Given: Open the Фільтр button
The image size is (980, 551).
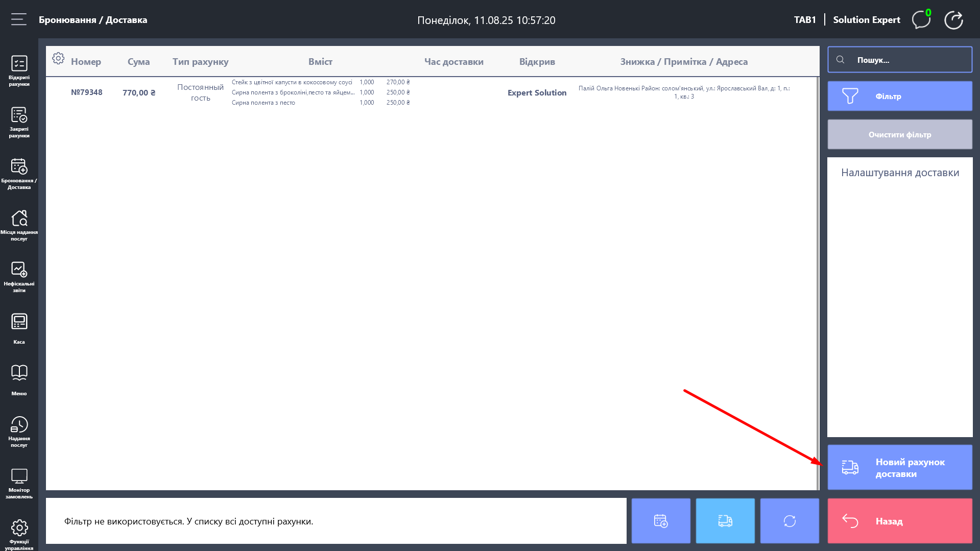Looking at the screenshot, I should point(900,96).
